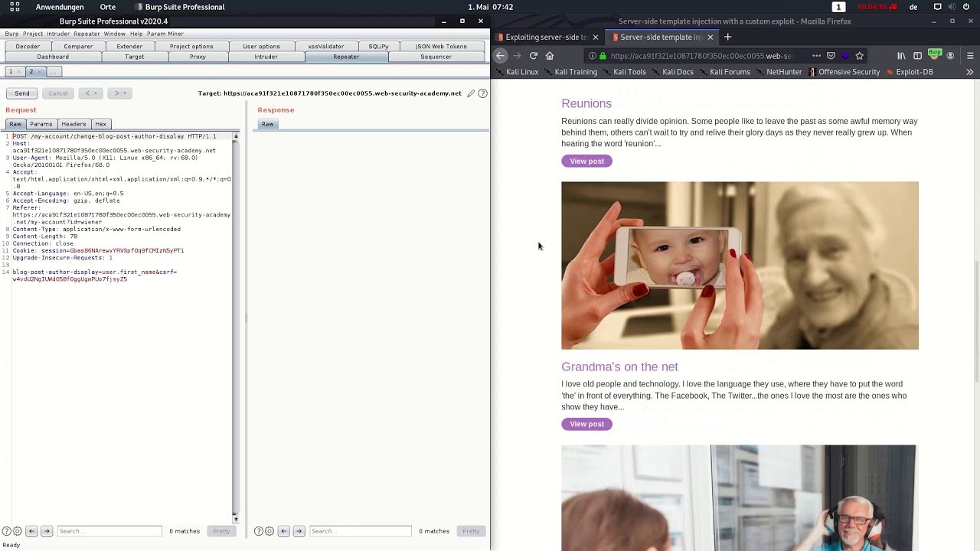Switch to 'Exploiting server-side' Firefox tab

pos(547,37)
